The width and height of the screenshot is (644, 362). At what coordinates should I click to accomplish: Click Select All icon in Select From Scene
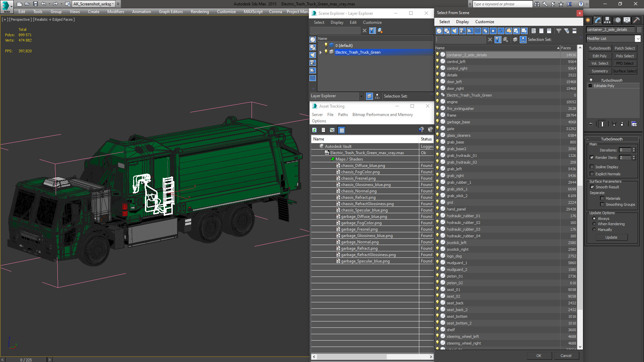[534, 31]
